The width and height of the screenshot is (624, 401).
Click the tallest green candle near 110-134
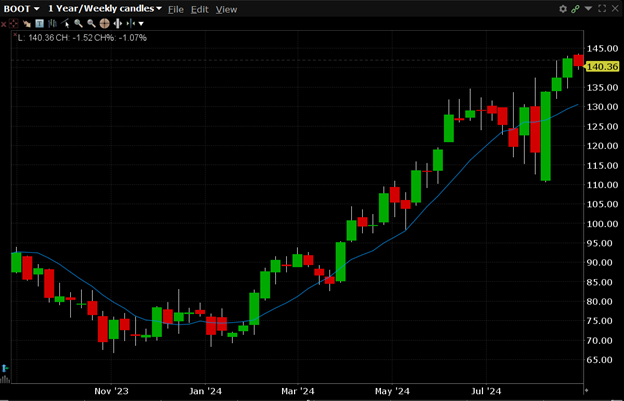point(546,136)
